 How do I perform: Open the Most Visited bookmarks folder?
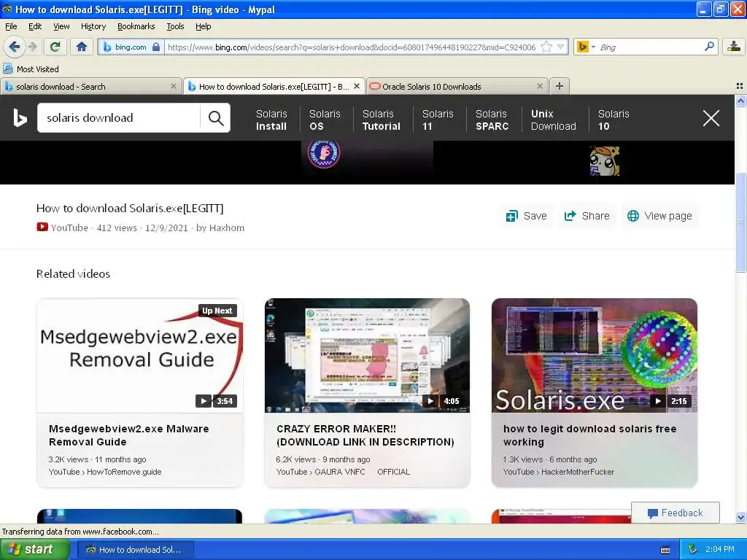click(31, 69)
